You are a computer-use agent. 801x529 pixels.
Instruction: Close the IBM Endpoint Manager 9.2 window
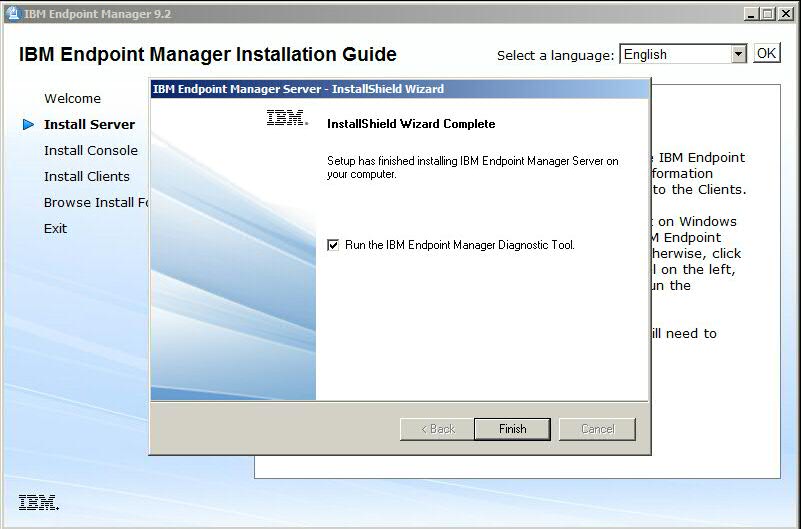tap(786, 14)
